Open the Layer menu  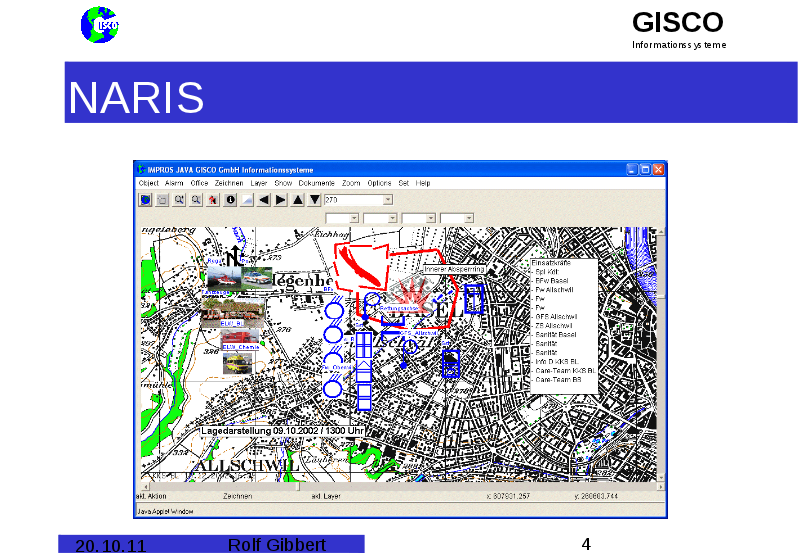(259, 184)
